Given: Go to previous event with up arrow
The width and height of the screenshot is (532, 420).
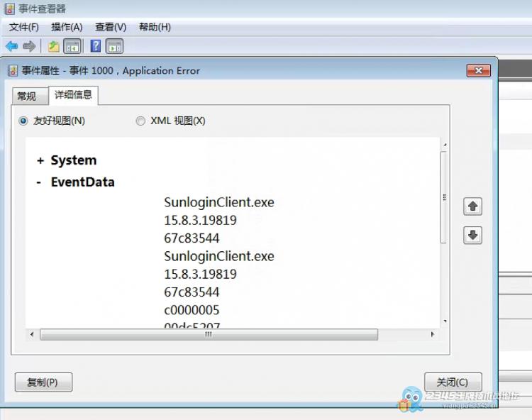Looking at the screenshot, I should (x=472, y=206).
